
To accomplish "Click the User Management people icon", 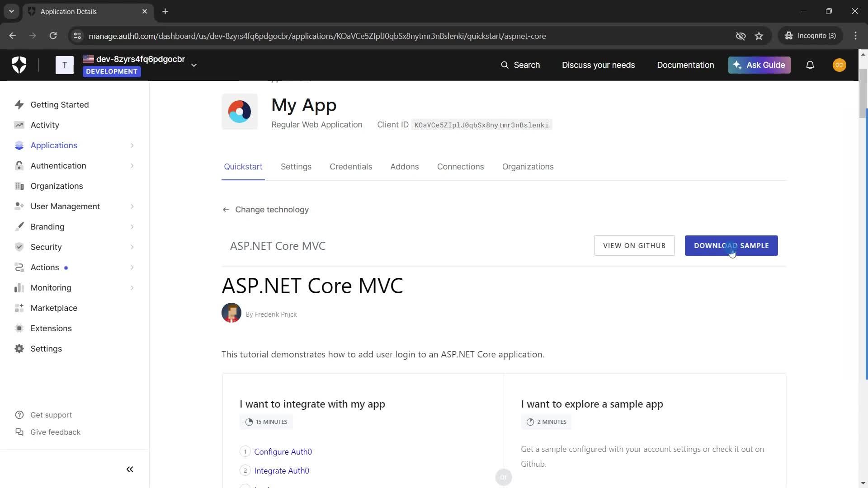I will (19, 206).
